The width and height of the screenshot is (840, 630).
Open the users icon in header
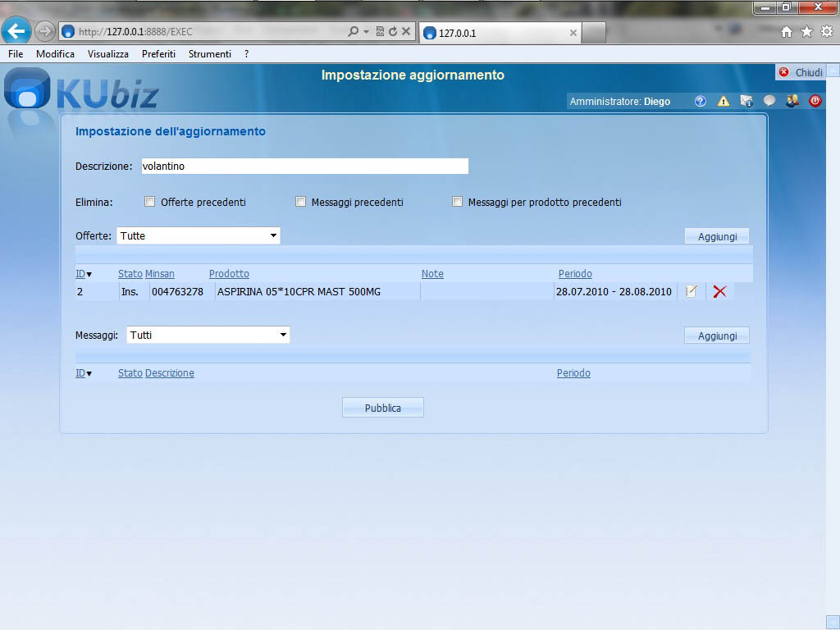pos(792,102)
